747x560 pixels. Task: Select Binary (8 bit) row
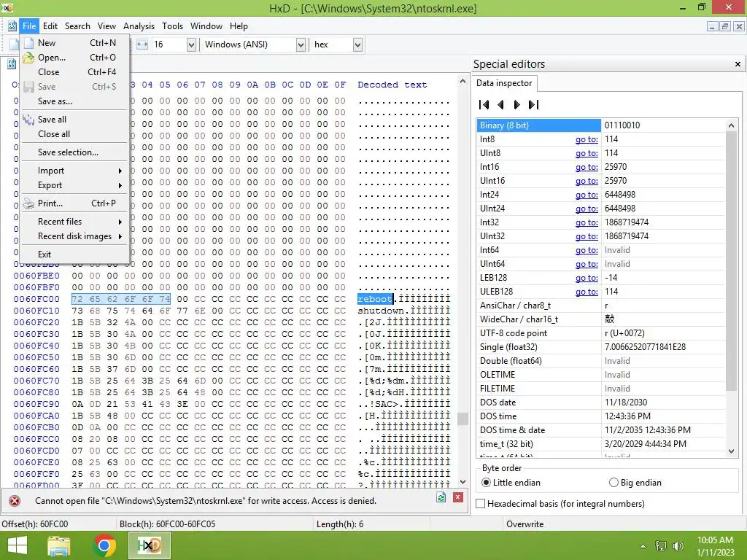pos(601,125)
